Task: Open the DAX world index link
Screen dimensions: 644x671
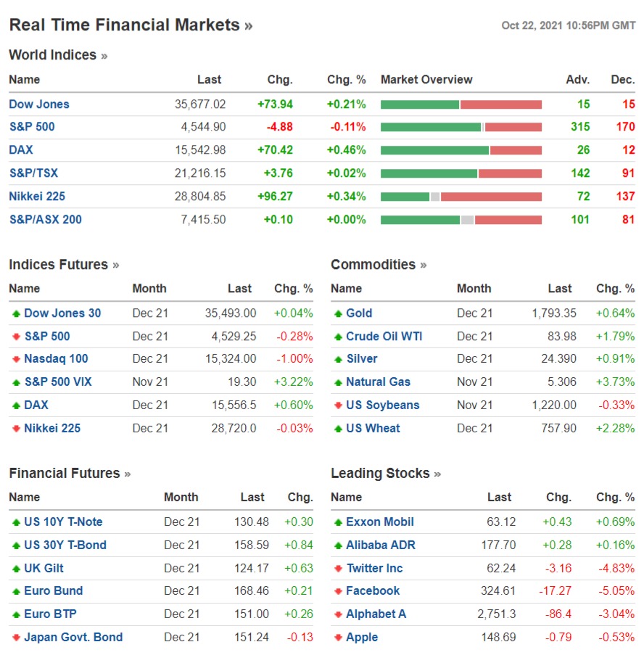Action: click(21, 149)
